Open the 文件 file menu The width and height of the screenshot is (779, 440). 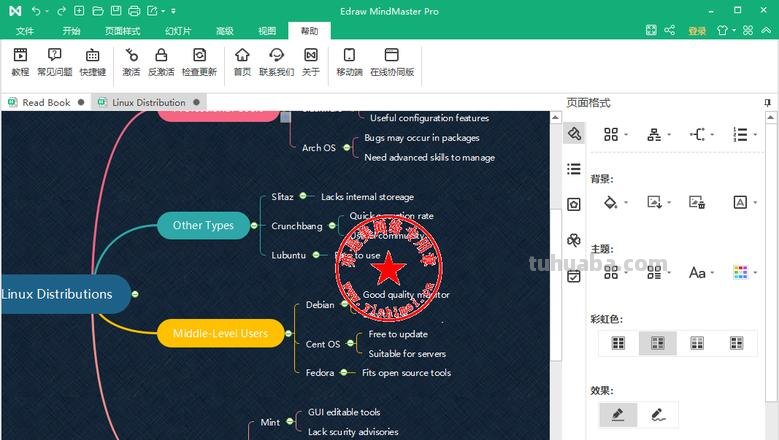(24, 31)
